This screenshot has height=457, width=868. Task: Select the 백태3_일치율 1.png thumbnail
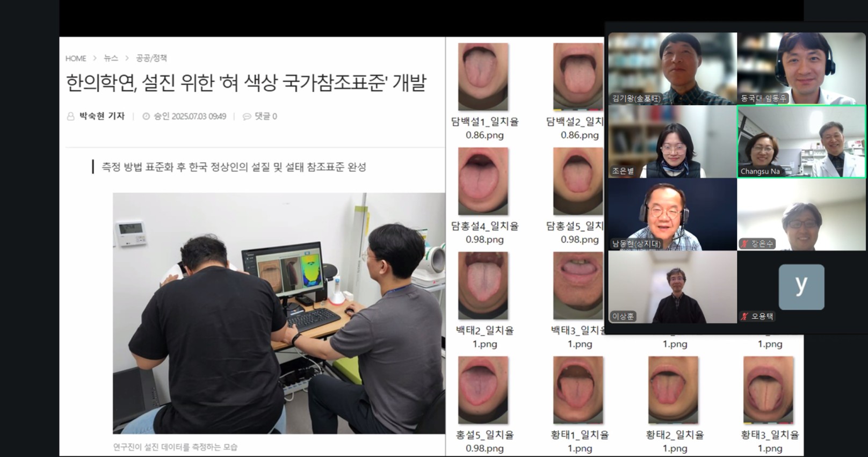click(578, 286)
